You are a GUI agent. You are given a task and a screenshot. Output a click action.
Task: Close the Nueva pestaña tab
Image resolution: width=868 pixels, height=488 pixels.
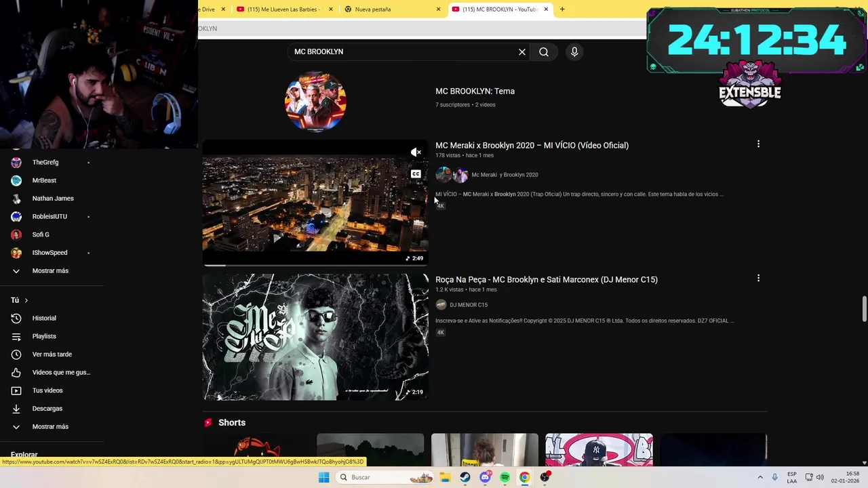pyautogui.click(x=438, y=9)
